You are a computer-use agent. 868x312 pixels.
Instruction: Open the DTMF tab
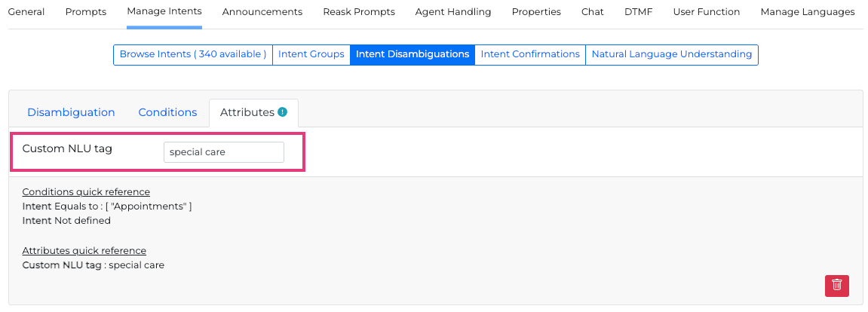[638, 12]
